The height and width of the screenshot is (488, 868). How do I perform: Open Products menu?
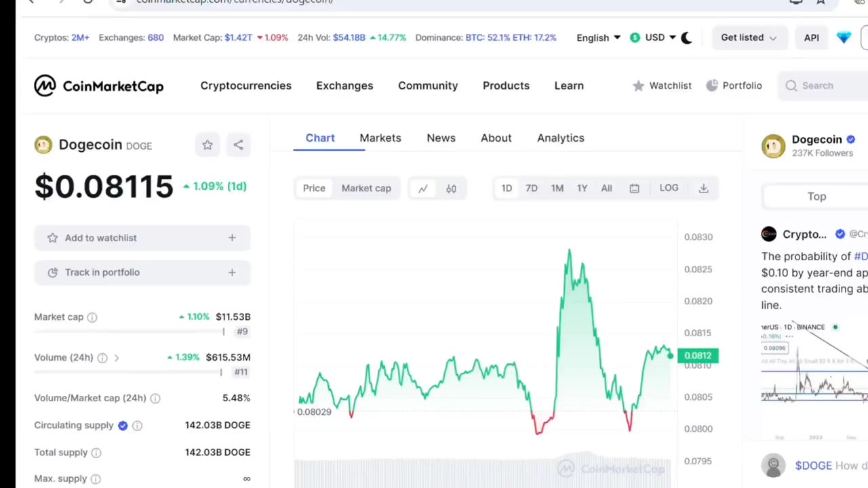click(506, 86)
